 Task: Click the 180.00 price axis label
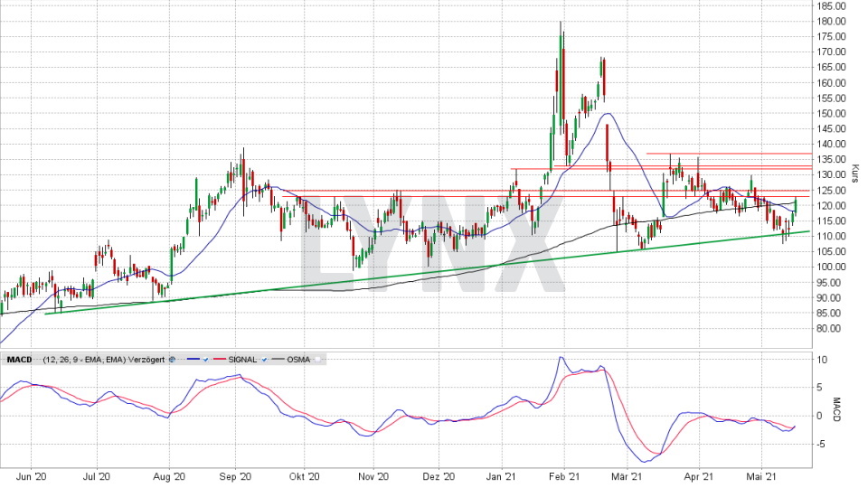[x=832, y=22]
